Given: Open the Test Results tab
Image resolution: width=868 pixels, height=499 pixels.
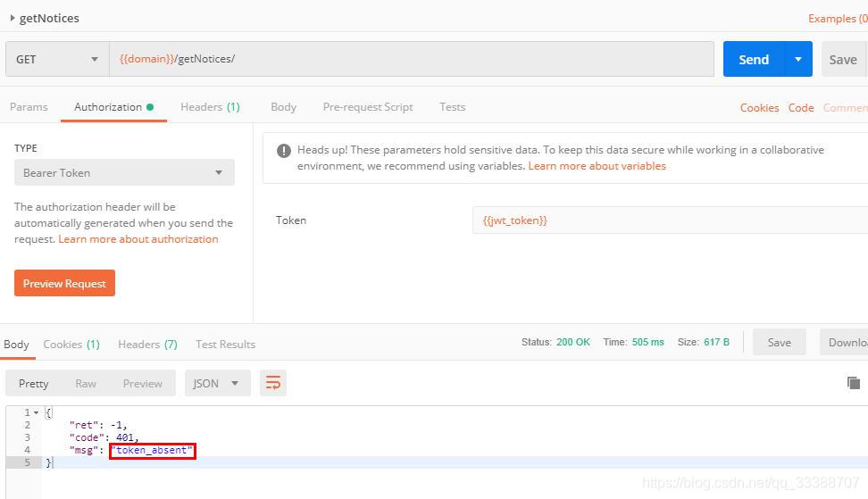Looking at the screenshot, I should 225,344.
